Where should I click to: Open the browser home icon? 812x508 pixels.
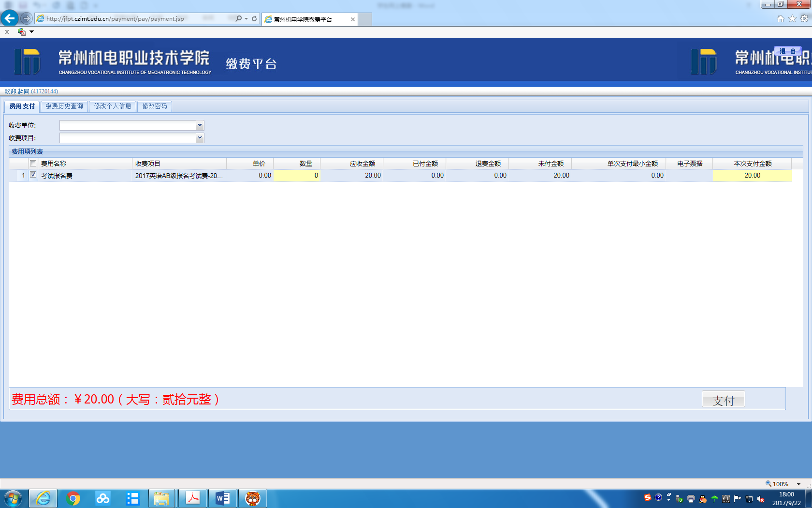click(780, 18)
